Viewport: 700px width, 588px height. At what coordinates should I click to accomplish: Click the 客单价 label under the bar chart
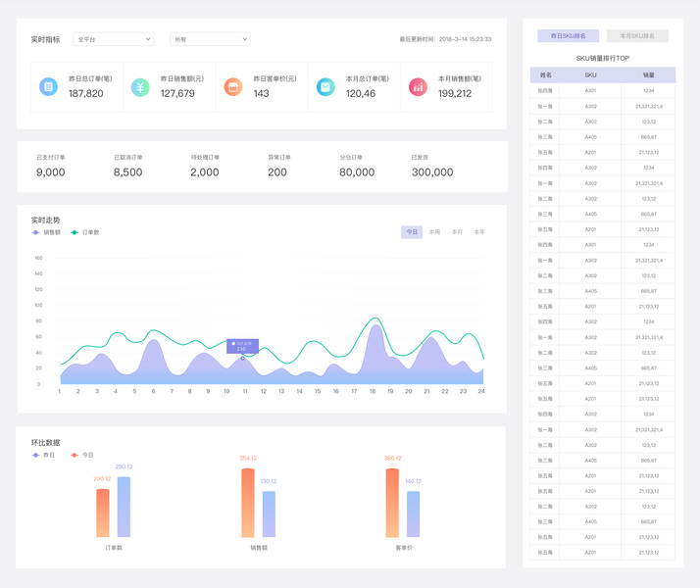click(x=404, y=548)
